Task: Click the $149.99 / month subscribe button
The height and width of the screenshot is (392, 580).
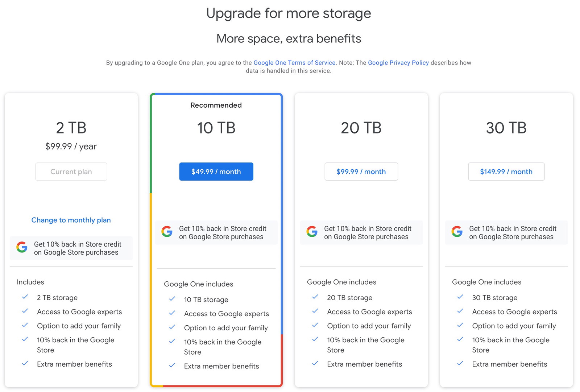Action: click(x=506, y=172)
